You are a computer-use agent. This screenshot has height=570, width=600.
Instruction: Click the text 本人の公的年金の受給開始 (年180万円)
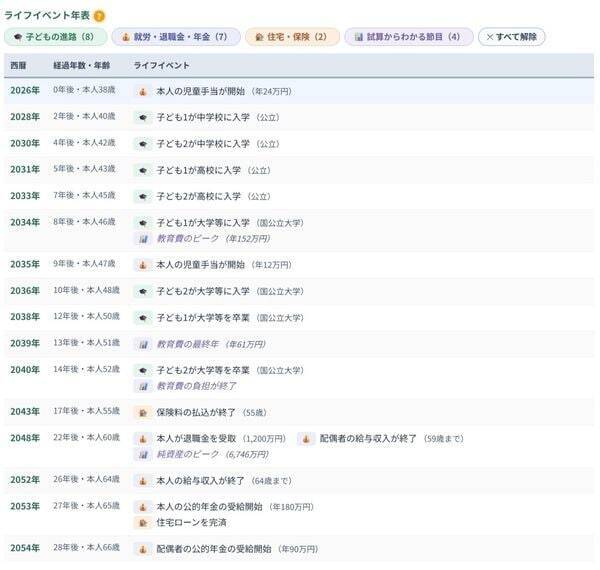[x=235, y=507]
